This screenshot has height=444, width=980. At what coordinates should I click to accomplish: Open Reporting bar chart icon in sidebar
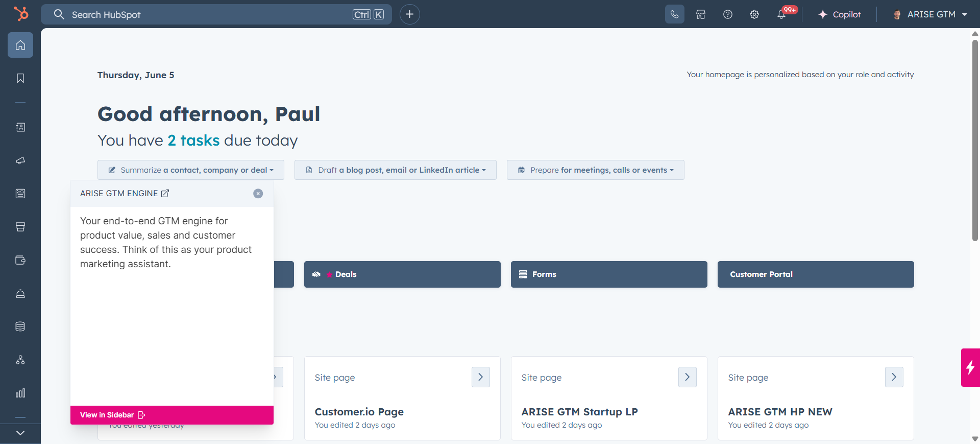(20, 393)
